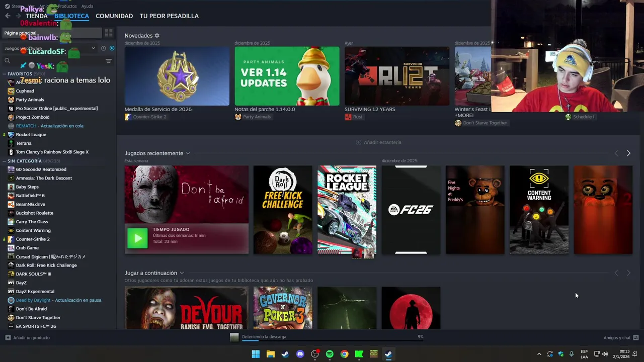Open Medalla de Servicio de 2026 news

point(177,76)
